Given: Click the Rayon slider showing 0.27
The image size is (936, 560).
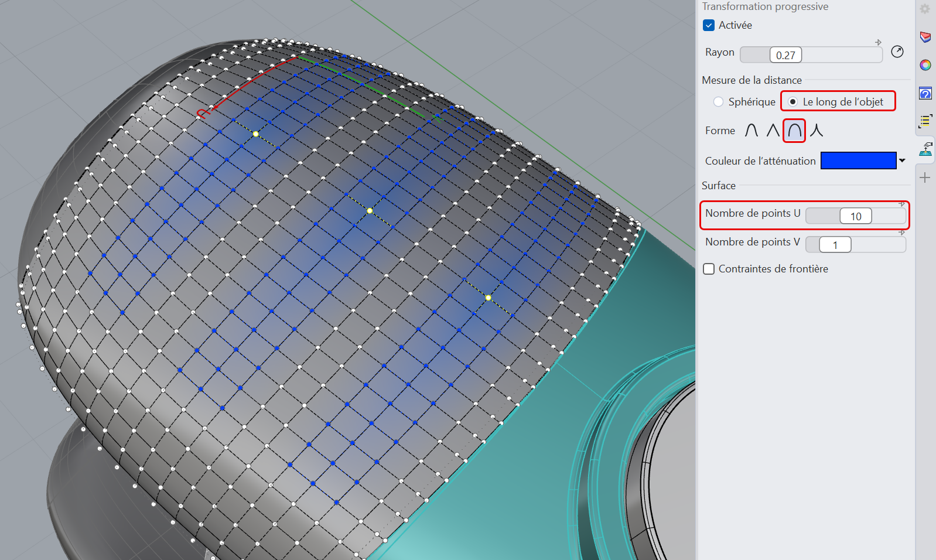Looking at the screenshot, I should [x=811, y=55].
